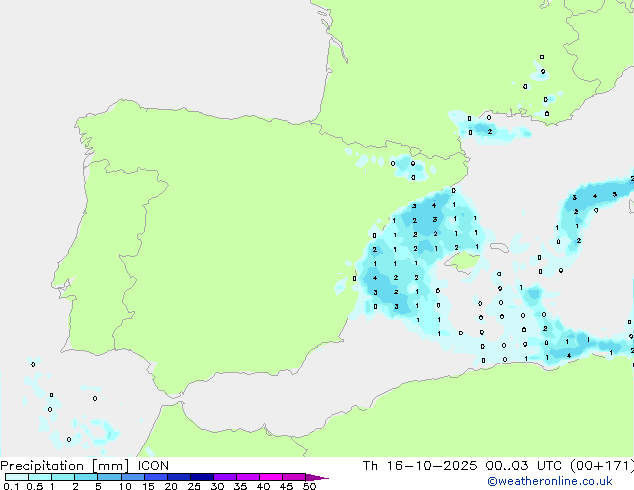The height and width of the screenshot is (490, 634).
Task: Click the legend arrow tip above 50
Action: point(317,477)
